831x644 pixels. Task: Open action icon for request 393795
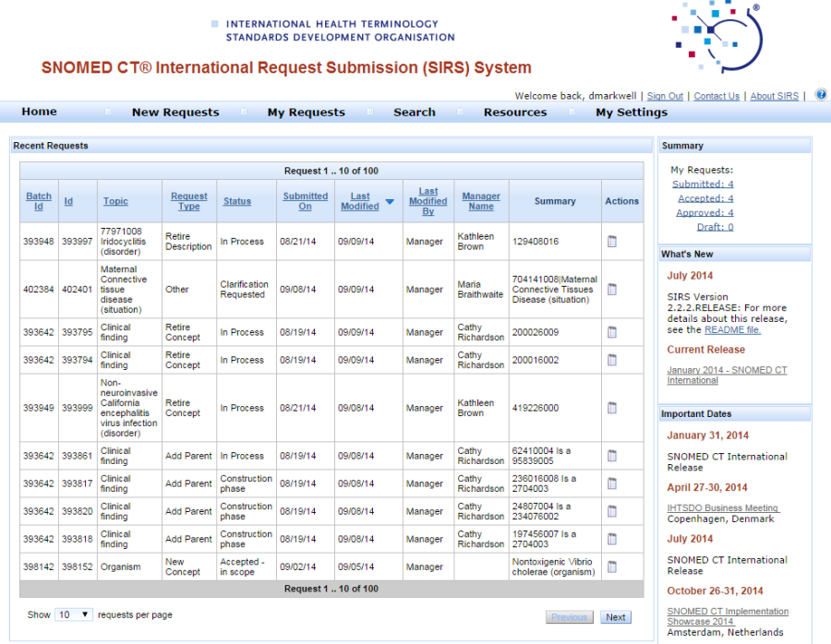tap(612, 332)
